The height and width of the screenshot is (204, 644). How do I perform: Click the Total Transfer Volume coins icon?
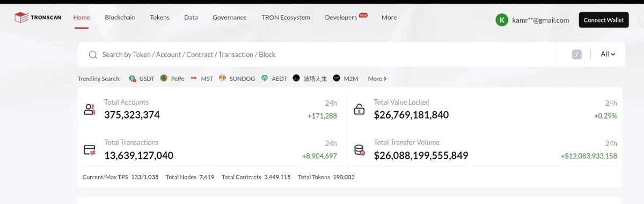click(360, 150)
